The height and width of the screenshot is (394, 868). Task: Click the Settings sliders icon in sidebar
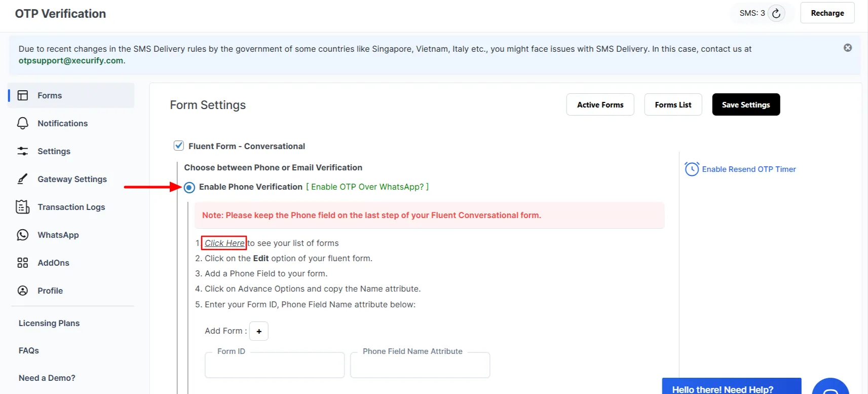[x=23, y=151]
